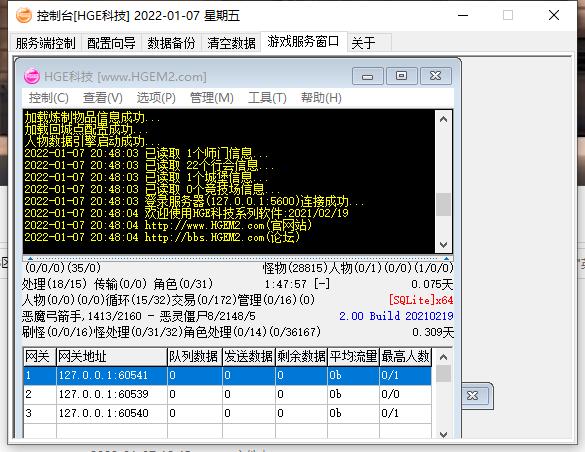Select gateway row 127.0.0.1:60539
Viewport: 585px width, 452px height.
[227, 394]
